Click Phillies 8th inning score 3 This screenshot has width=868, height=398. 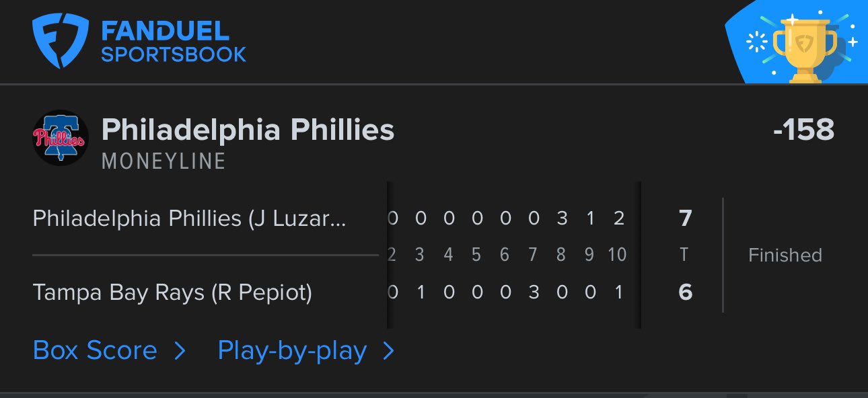pyautogui.click(x=562, y=218)
